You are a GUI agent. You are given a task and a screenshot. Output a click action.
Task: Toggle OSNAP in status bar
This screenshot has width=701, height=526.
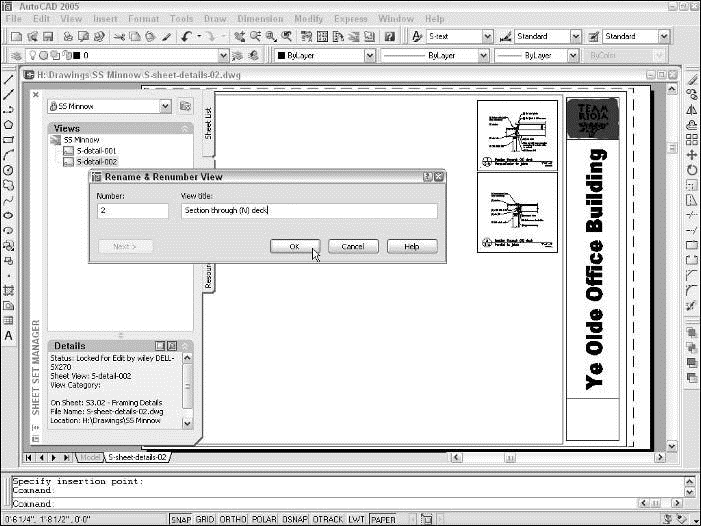tap(295, 519)
